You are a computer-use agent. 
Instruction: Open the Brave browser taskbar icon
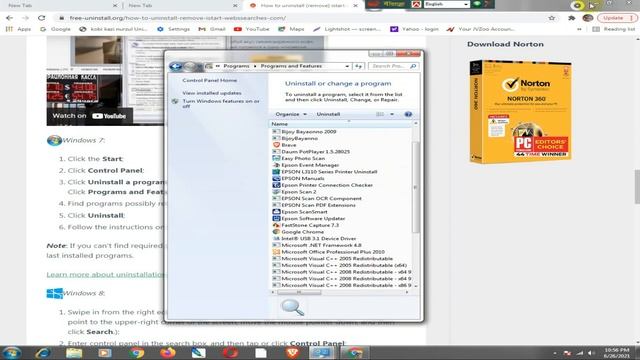tap(292, 353)
